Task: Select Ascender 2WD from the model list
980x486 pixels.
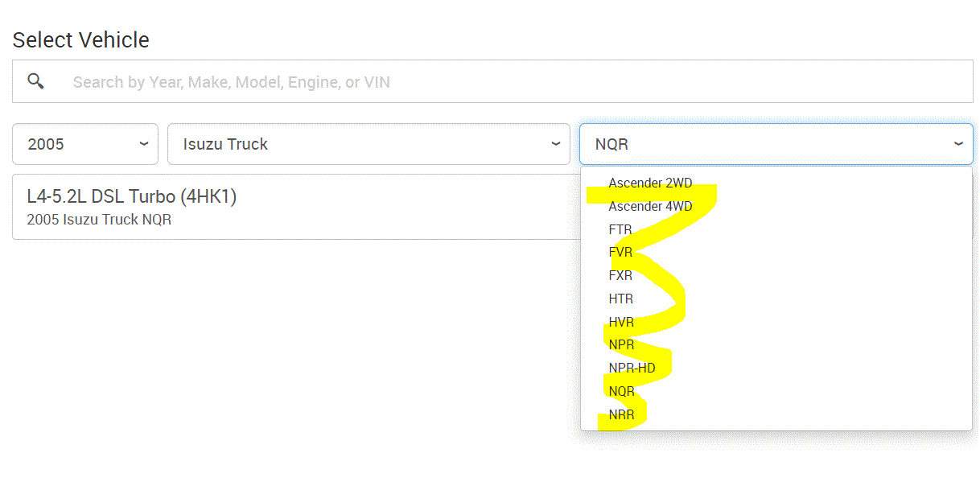Action: pos(650,183)
